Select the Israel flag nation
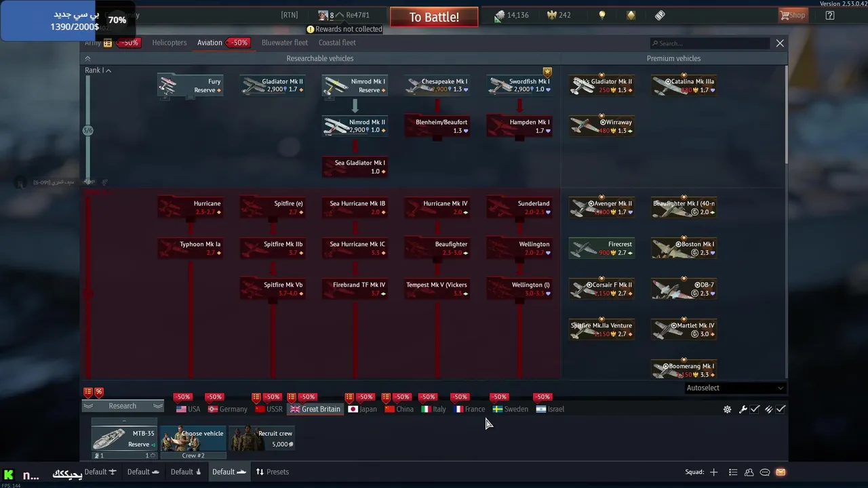Image resolution: width=868 pixels, height=488 pixels. click(550, 409)
